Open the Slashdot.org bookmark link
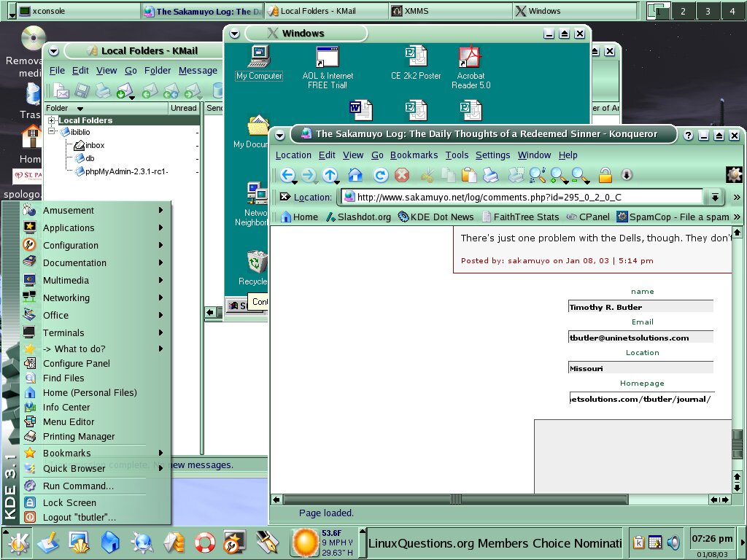The height and width of the screenshot is (560, 747). (x=358, y=217)
